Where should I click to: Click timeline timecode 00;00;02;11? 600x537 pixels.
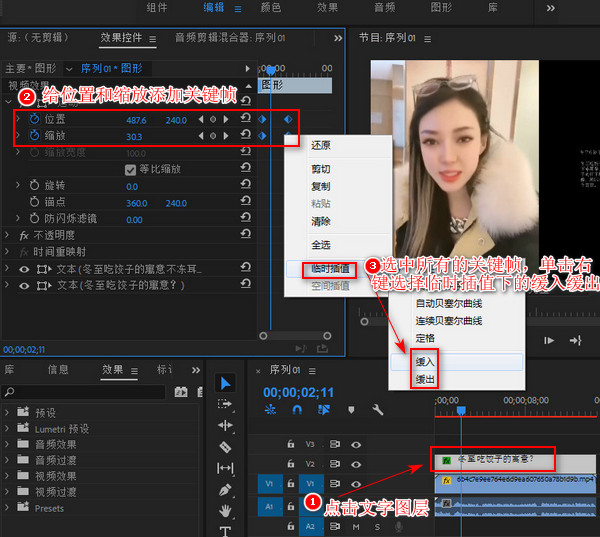coord(298,393)
